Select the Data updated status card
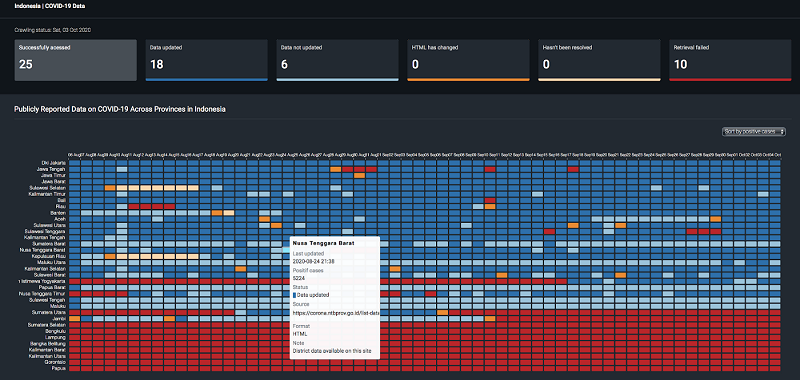 [207, 60]
